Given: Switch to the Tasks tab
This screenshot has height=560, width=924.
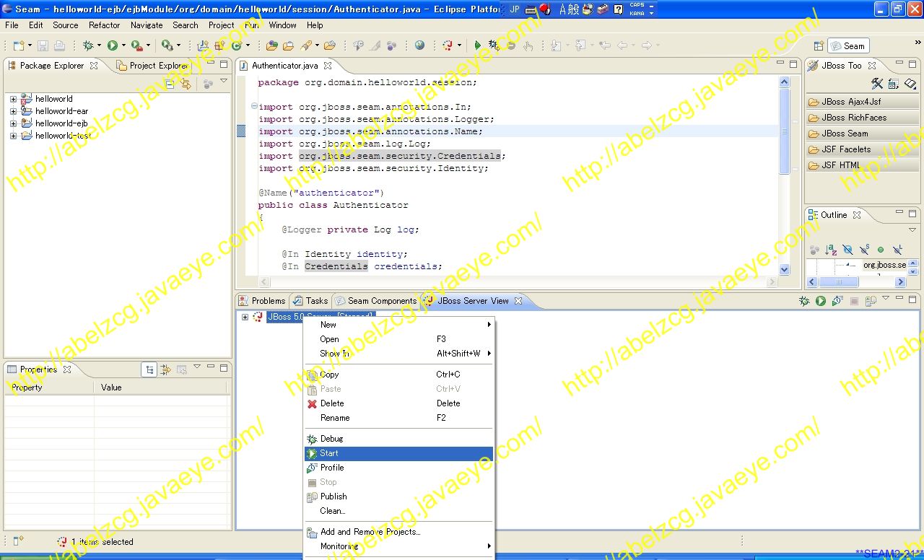Looking at the screenshot, I should pyautogui.click(x=310, y=301).
